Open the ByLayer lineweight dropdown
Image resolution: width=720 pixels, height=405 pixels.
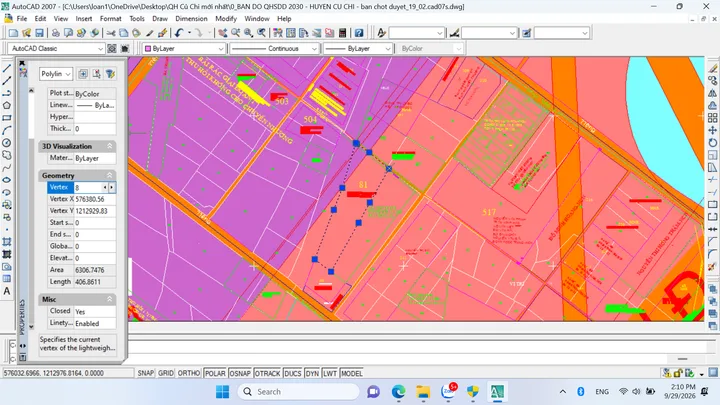click(x=388, y=48)
